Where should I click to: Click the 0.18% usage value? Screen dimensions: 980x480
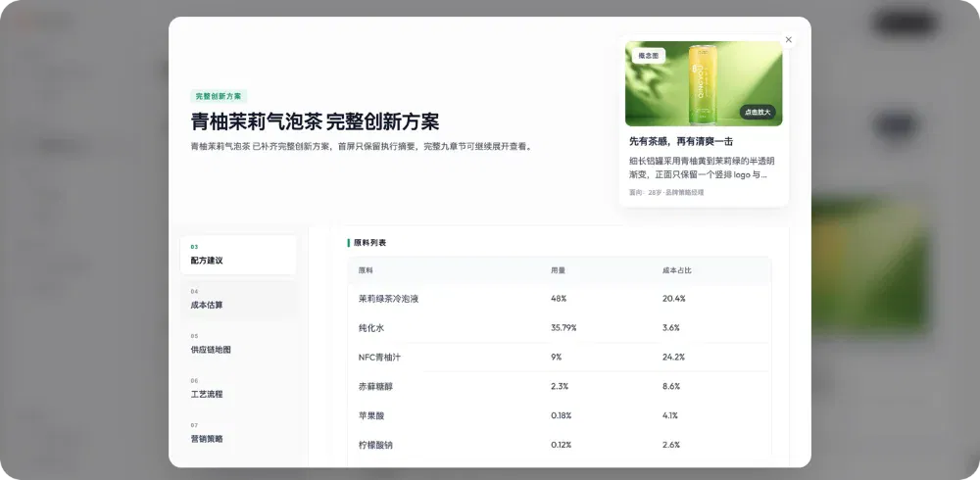[562, 415]
